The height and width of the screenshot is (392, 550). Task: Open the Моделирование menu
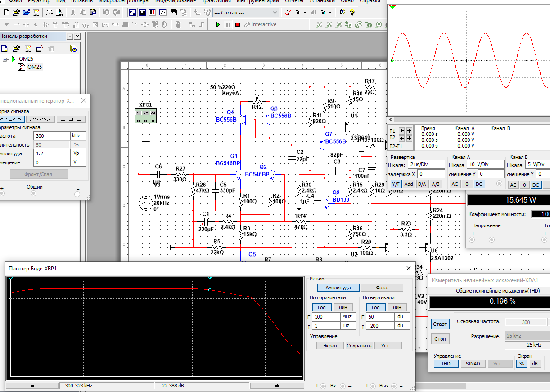pos(175,1)
